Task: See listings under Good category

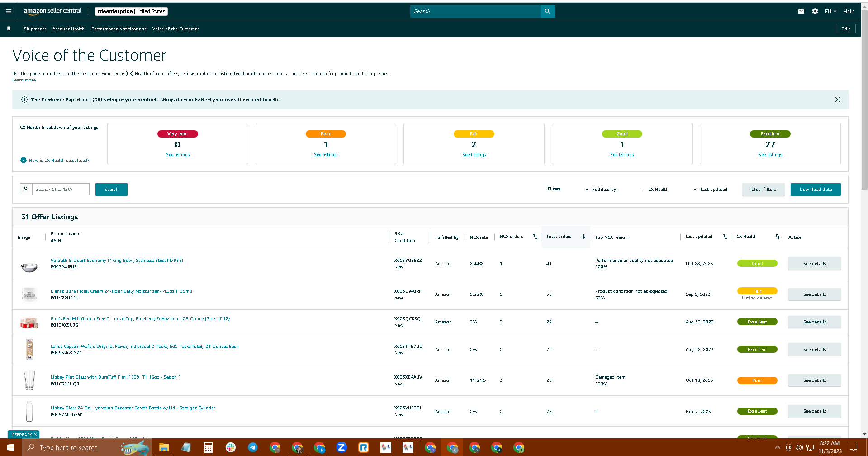Action: [622, 155]
